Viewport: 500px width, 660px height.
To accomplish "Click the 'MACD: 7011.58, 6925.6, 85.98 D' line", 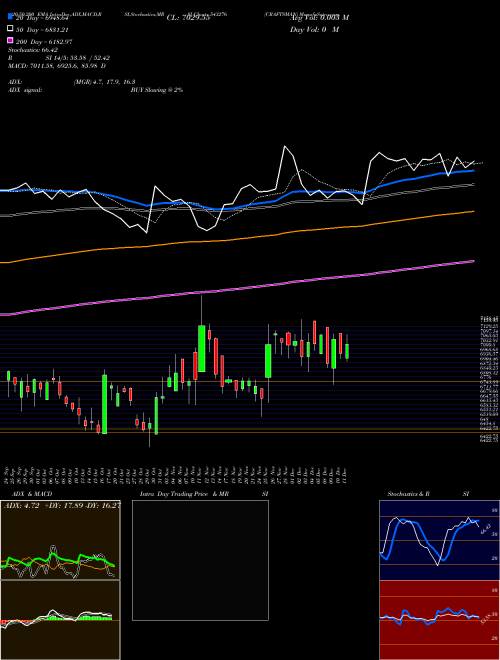I will (57, 66).
